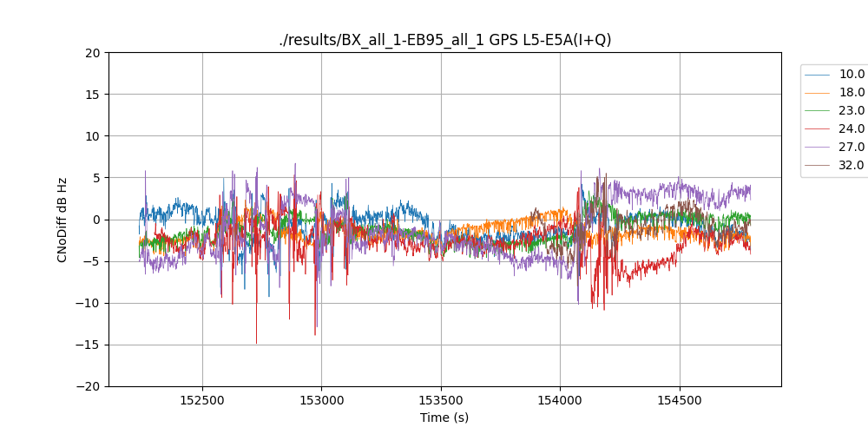Click the 152500 x-axis tick label

[x=202, y=401]
